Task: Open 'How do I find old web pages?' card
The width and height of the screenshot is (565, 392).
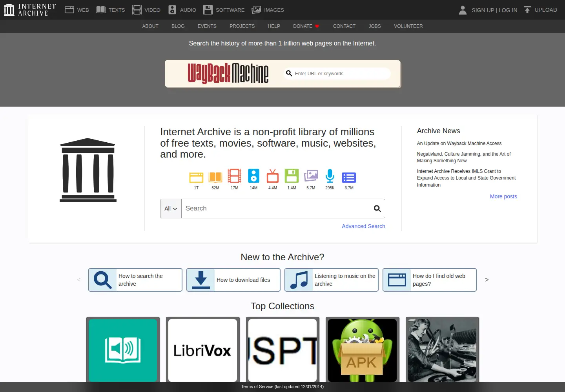Action: 430,280
